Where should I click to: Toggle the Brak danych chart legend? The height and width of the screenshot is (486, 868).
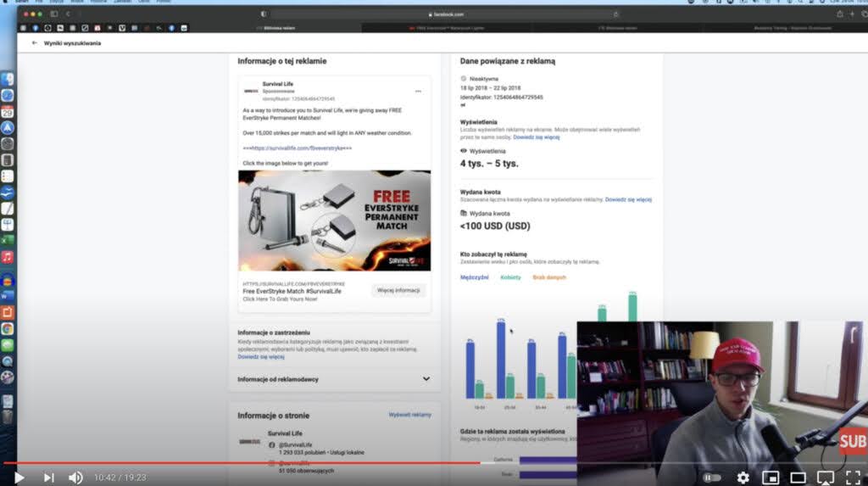tap(549, 277)
